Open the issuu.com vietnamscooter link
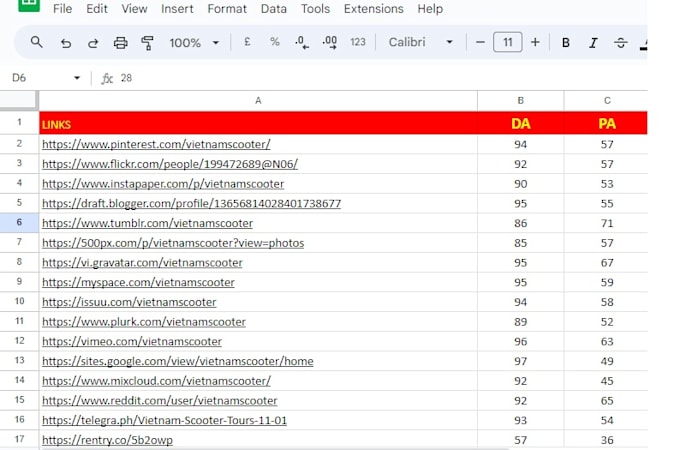This screenshot has width=680, height=450. pyautogui.click(x=129, y=302)
